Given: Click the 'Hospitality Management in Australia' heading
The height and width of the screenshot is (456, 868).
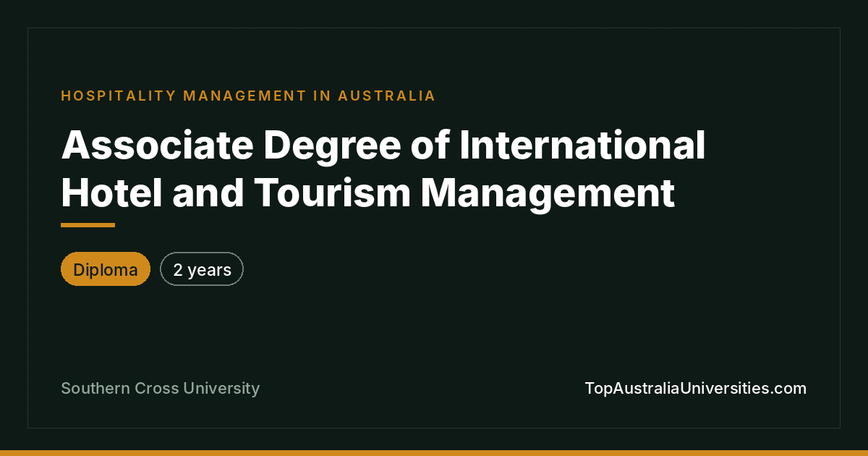Looking at the screenshot, I should click(248, 96).
